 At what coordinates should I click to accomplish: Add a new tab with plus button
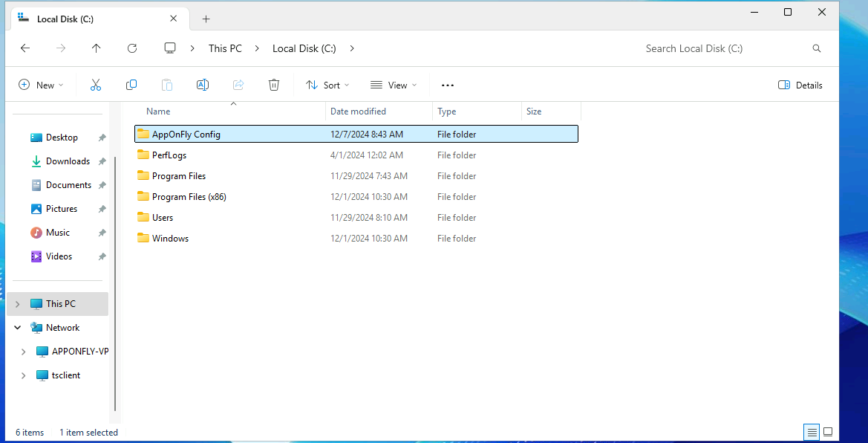[x=206, y=19]
